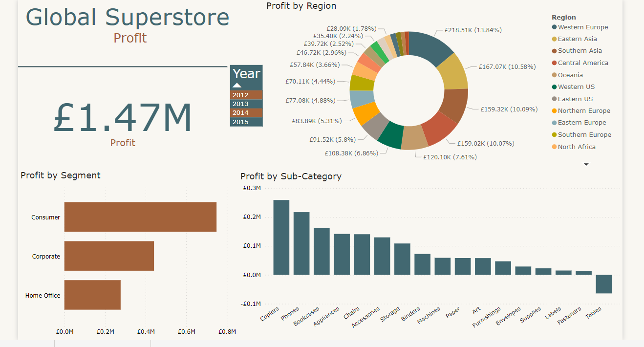Click the Corporate segment bar
The image size is (644, 347).
[109, 256]
